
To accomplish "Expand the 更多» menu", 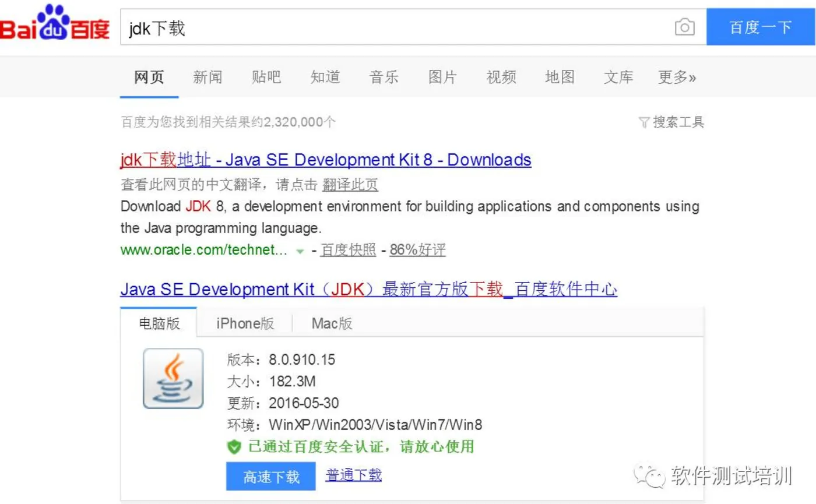I will tap(677, 77).
